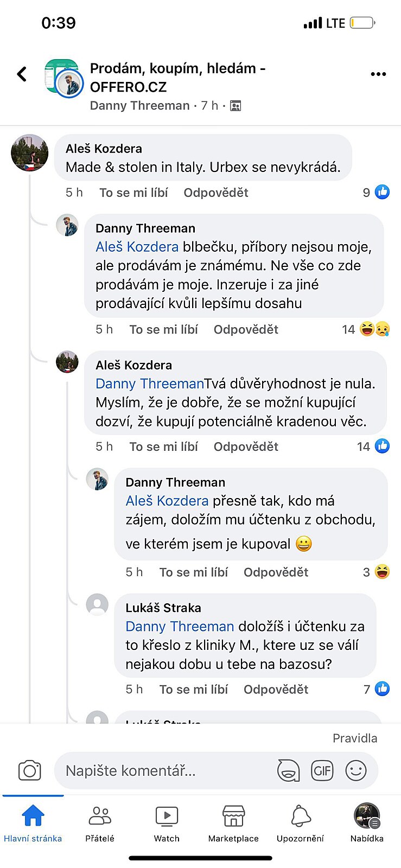
Task: Open the GIF picker icon
Action: point(322,770)
